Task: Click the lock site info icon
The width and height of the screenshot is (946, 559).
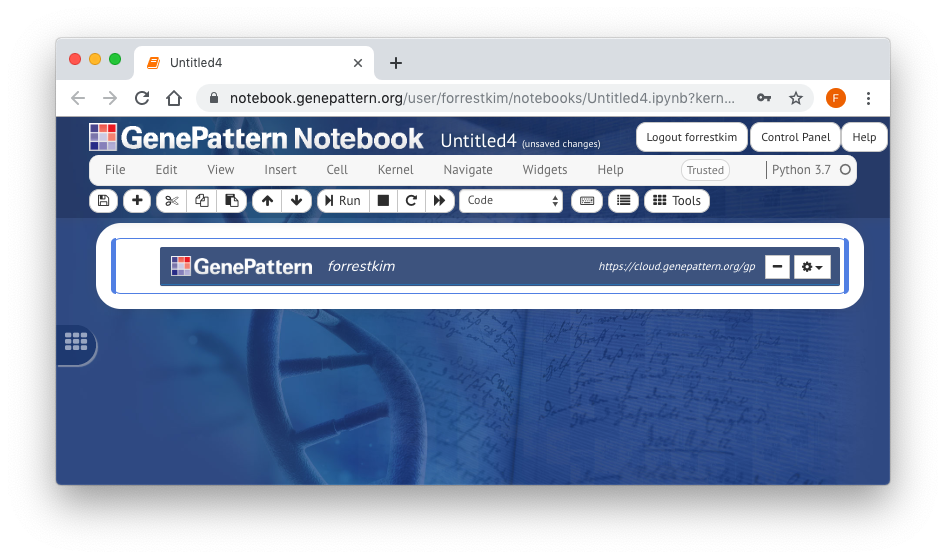Action: [x=214, y=98]
